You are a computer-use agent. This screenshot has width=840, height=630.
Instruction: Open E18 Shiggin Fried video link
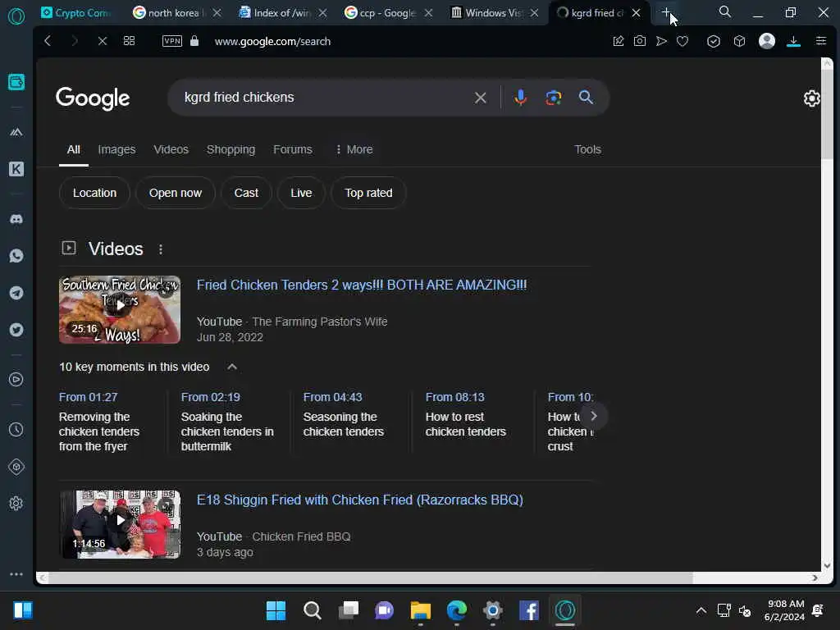click(360, 500)
